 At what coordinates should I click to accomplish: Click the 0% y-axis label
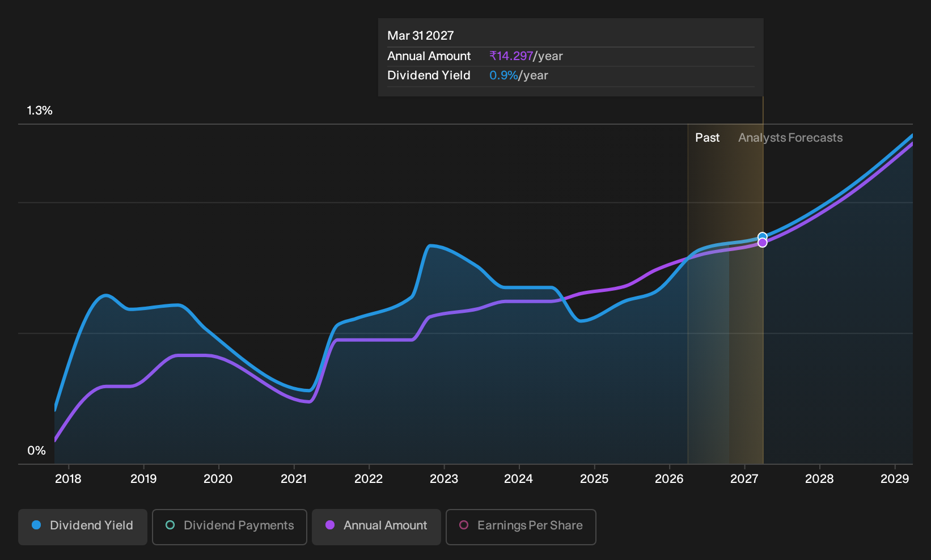[36, 451]
